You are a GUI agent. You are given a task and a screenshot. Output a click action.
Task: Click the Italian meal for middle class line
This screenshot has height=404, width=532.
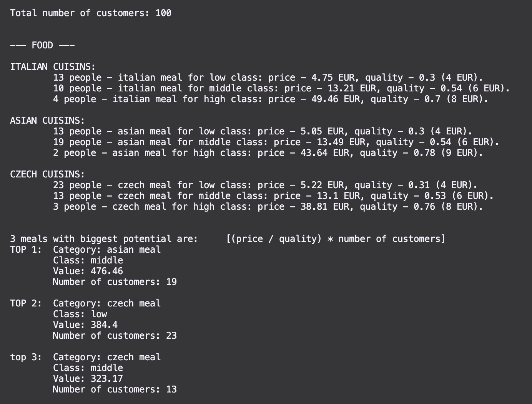281,88
